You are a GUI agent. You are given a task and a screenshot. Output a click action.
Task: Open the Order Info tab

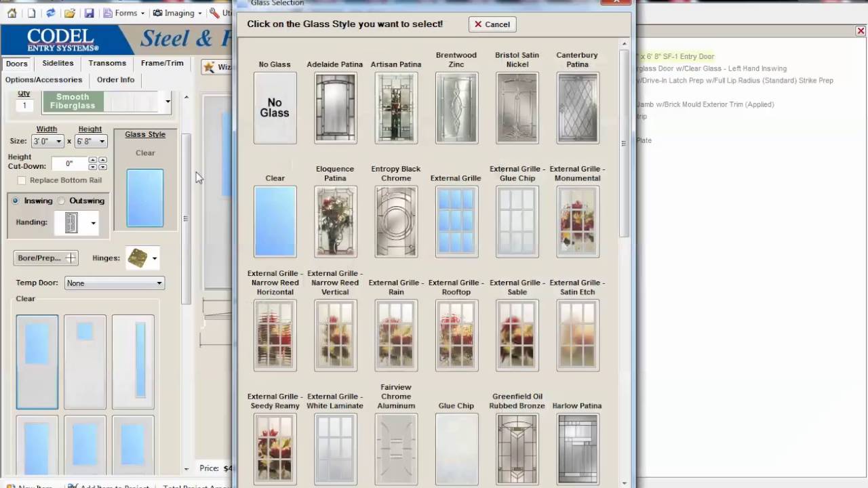tap(116, 79)
